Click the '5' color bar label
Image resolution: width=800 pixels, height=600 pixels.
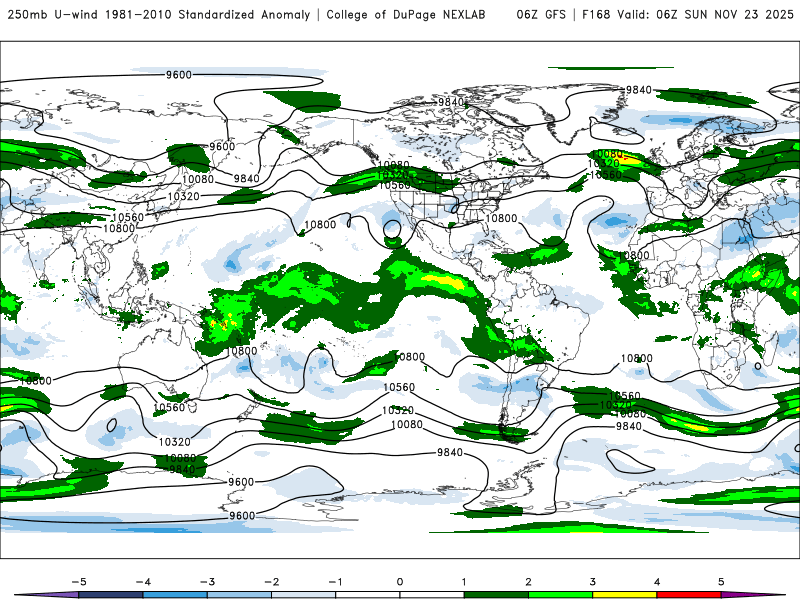(x=721, y=582)
